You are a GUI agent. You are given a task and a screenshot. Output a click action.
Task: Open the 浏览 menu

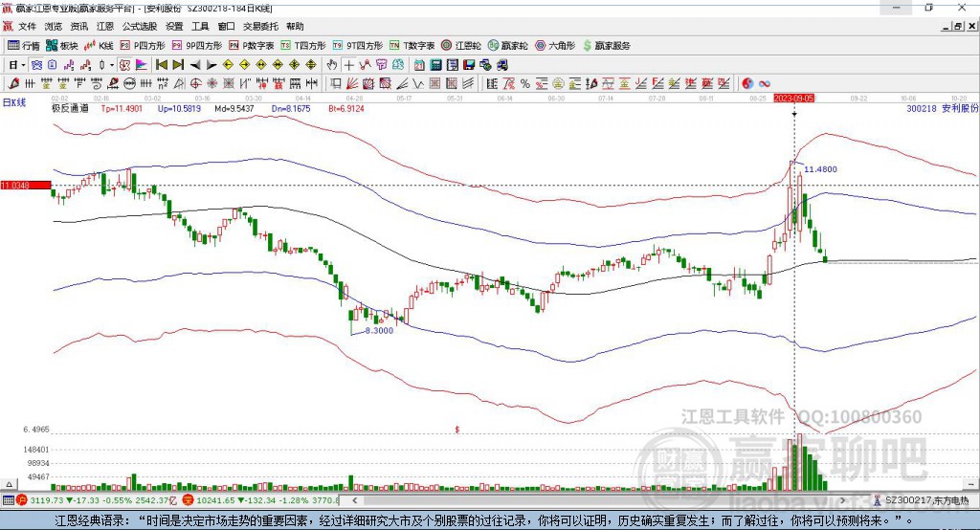(x=54, y=26)
